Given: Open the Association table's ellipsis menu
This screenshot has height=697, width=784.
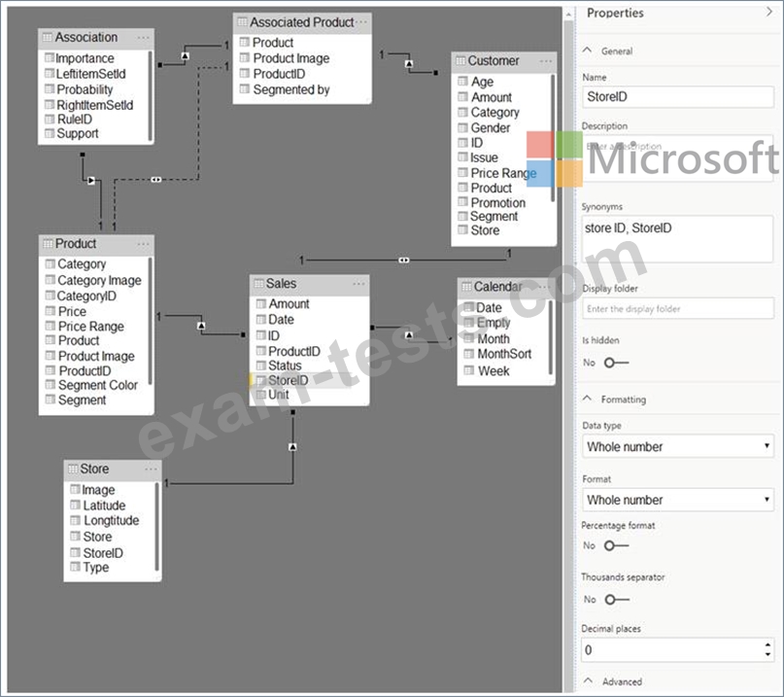Looking at the screenshot, I should (x=143, y=38).
